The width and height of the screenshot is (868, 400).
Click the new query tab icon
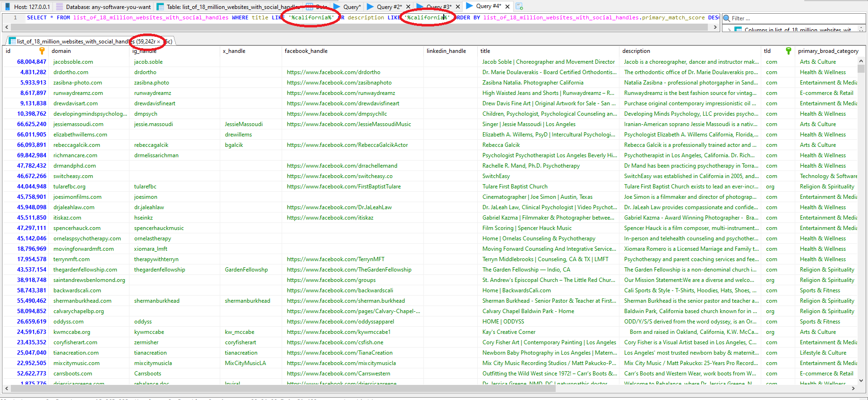coord(519,7)
